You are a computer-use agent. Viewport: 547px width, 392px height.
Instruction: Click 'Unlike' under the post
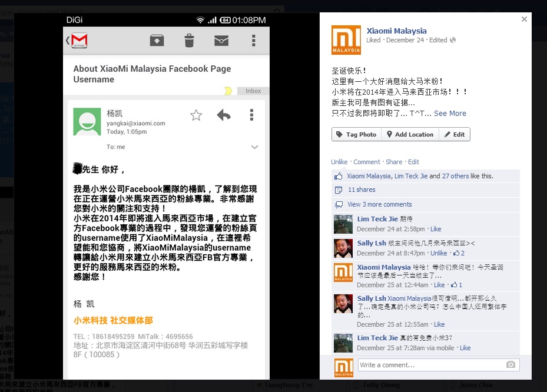(x=339, y=162)
